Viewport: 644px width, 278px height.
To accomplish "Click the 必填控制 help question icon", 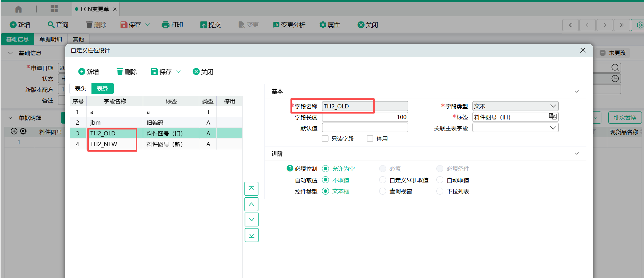I will (x=290, y=168).
